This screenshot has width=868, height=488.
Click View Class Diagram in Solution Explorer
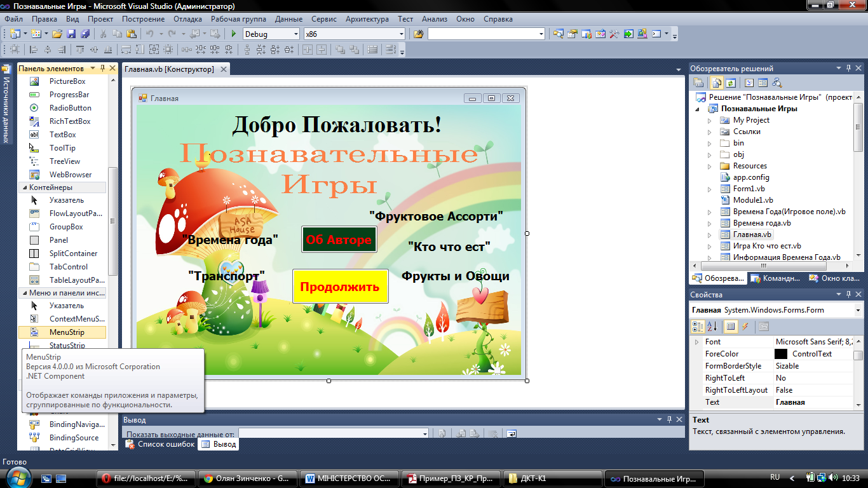776,83
